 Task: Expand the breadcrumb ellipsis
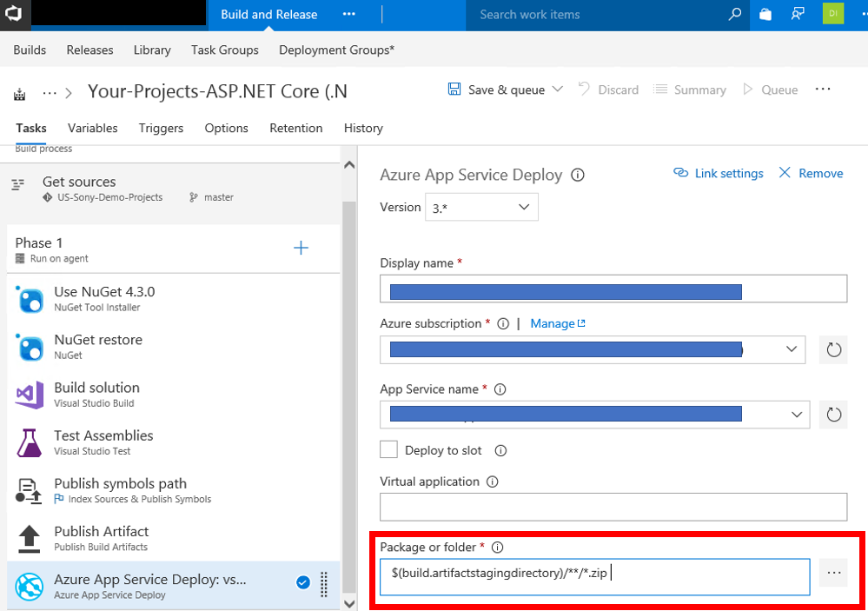(50, 93)
